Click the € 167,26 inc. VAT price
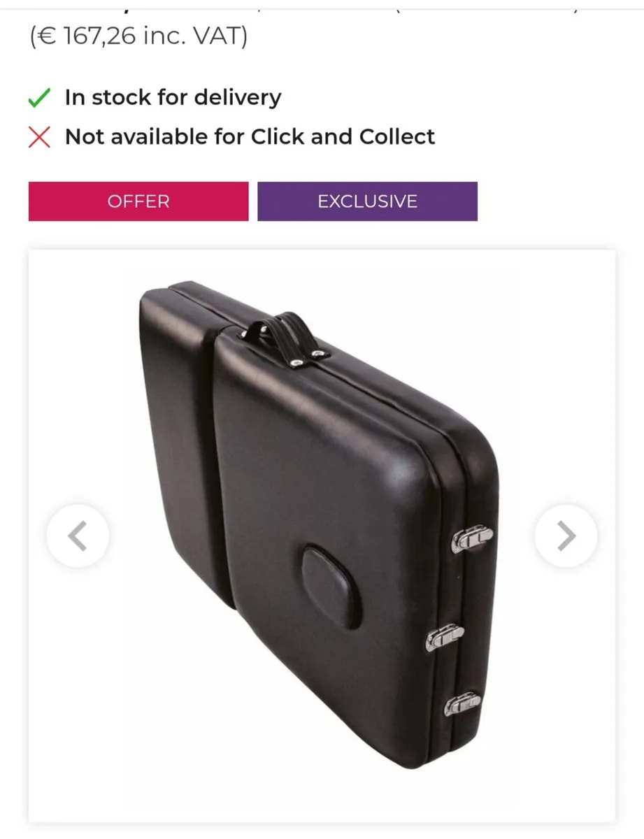 (138, 36)
